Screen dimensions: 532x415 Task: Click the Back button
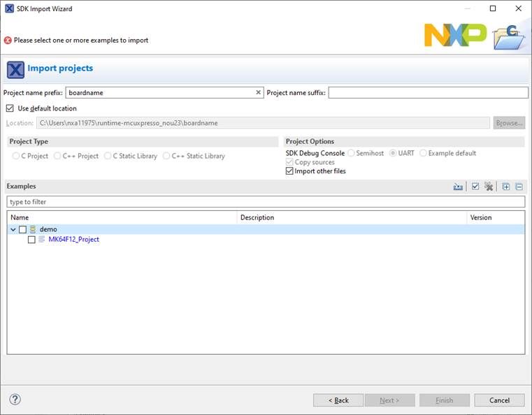(338, 400)
